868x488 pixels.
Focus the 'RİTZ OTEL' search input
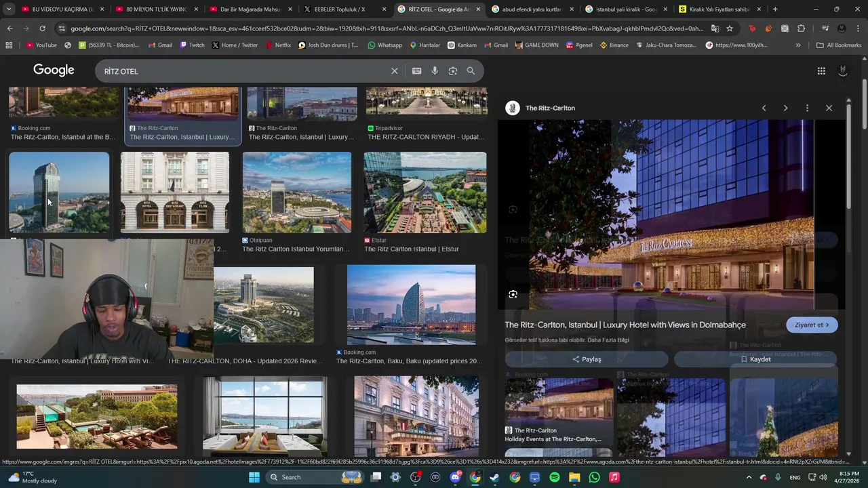(x=244, y=71)
